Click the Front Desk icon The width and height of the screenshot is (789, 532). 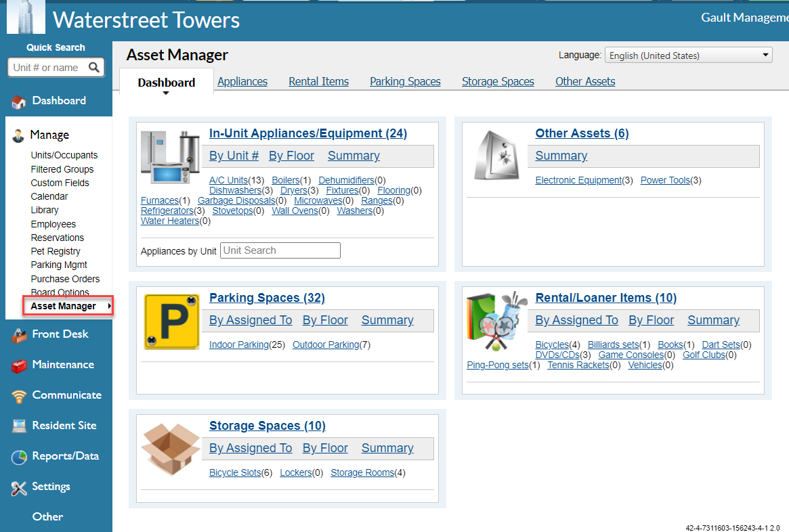pos(19,335)
